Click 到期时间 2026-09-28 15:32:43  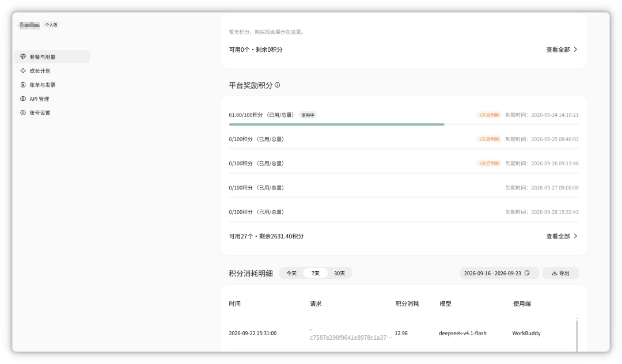(x=542, y=212)
